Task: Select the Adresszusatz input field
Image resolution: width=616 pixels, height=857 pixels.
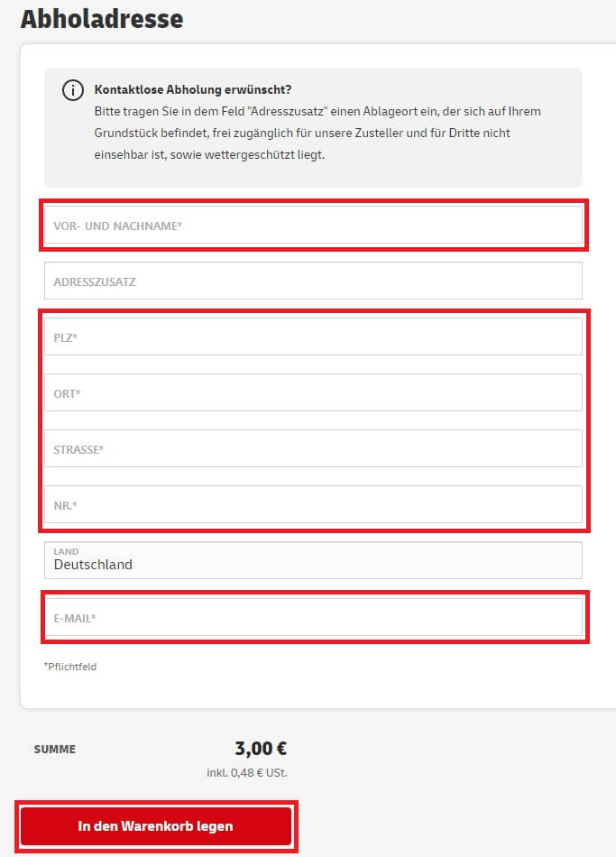Action: click(313, 281)
